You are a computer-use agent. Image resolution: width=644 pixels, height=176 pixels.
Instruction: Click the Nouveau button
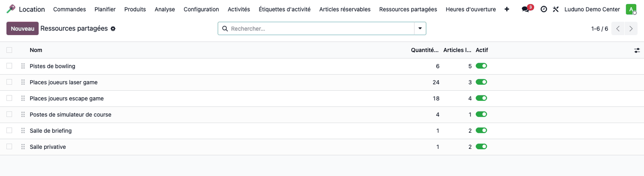(x=23, y=29)
